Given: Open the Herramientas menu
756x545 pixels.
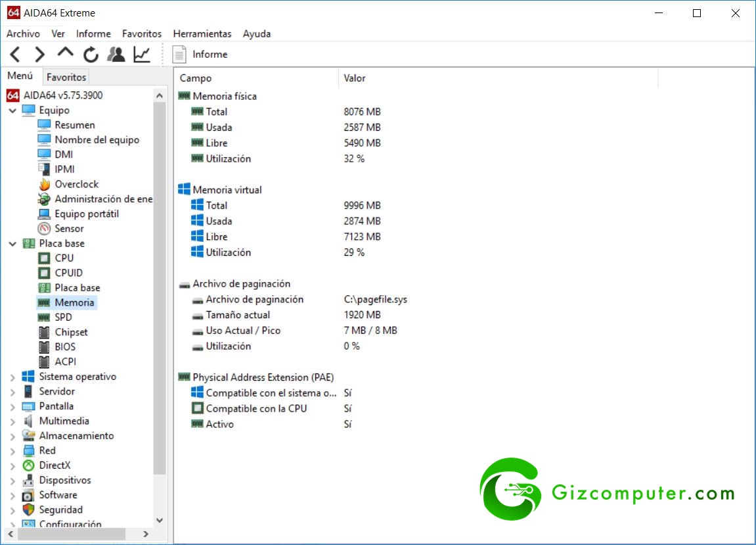Looking at the screenshot, I should tap(202, 34).
